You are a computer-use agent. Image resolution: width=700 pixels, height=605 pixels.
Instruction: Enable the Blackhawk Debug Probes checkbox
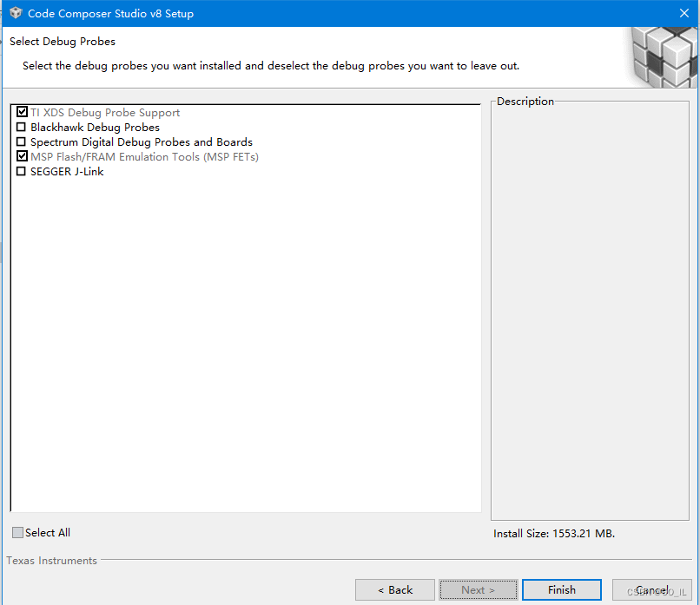[21, 127]
